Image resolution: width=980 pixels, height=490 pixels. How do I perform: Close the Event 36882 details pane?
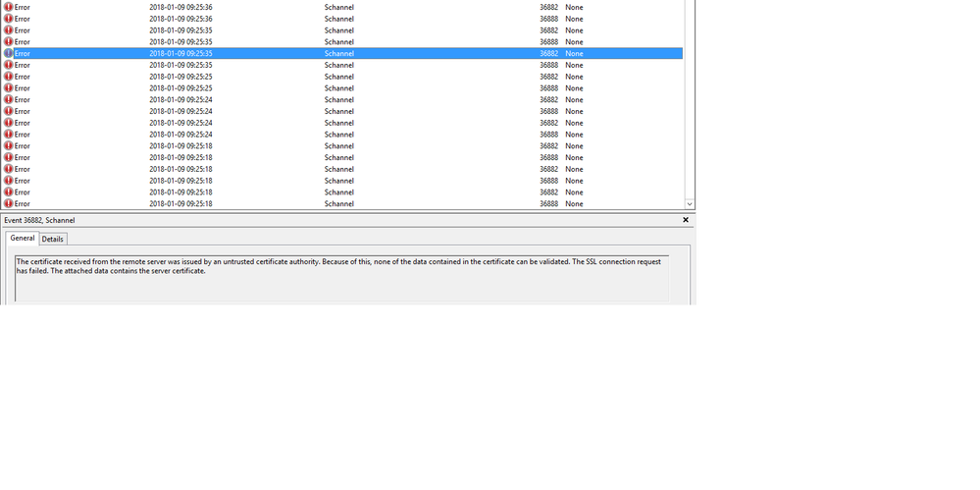pos(685,220)
